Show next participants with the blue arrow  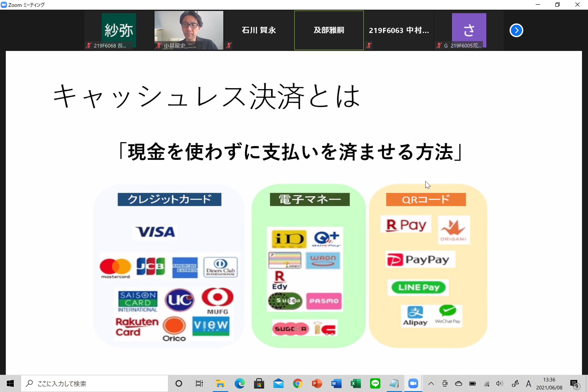click(x=516, y=30)
